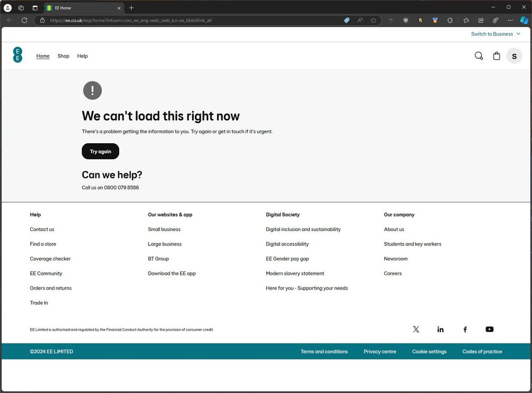Viewport: 532px width, 393px height.
Task: Open the Copilot sidebar icon
Action: point(524,20)
